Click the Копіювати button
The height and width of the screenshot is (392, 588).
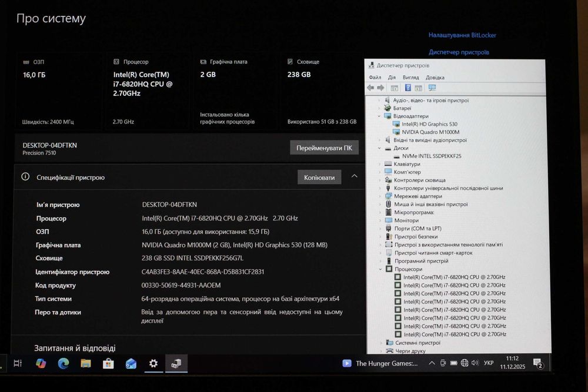(x=319, y=177)
